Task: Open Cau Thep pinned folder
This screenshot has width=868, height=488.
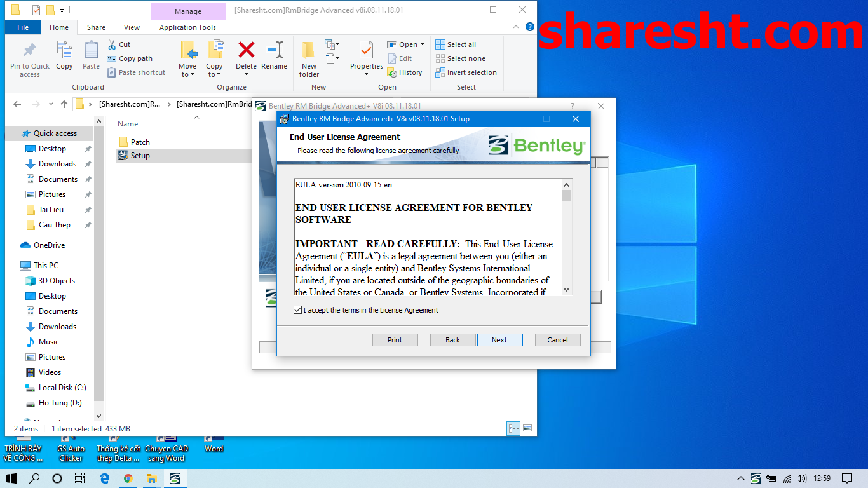Action: pos(54,225)
